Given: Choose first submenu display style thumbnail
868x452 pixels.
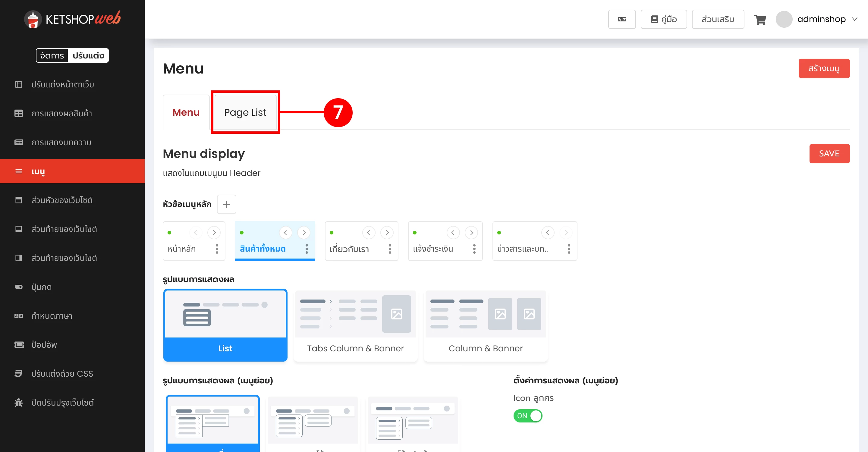Looking at the screenshot, I should click(x=212, y=423).
